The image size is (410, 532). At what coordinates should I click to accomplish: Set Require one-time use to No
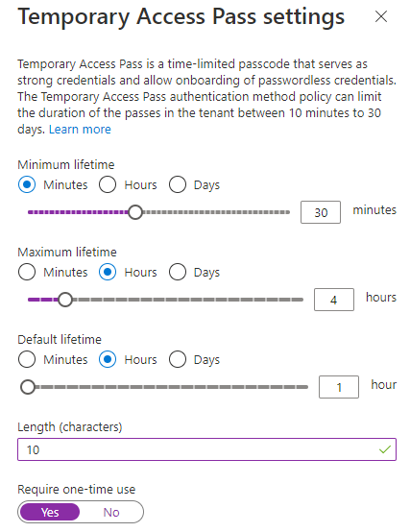(x=111, y=512)
